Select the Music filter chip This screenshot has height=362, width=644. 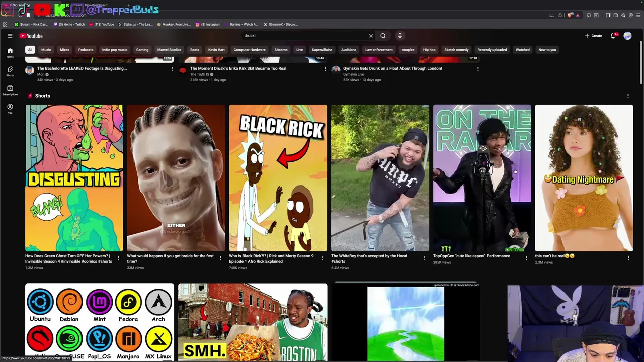pyautogui.click(x=46, y=50)
